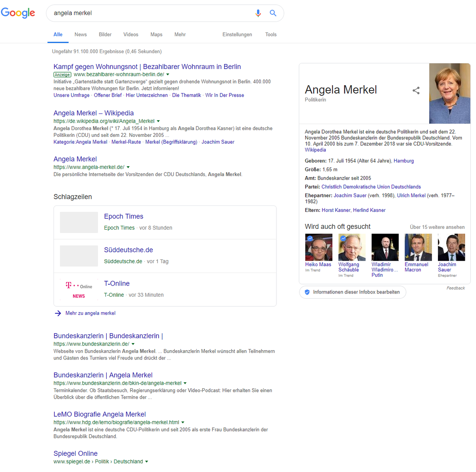476x472 pixels.
Task: Switch to the Videos tab
Action: [x=131, y=35]
